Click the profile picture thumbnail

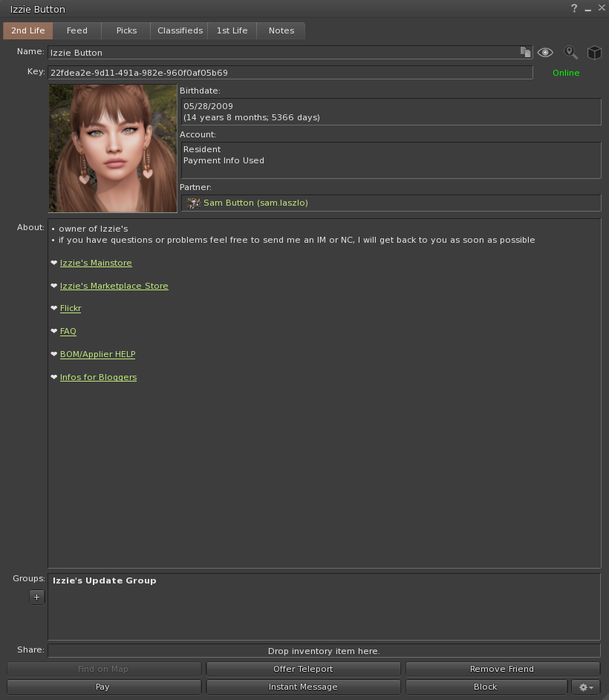pos(113,148)
